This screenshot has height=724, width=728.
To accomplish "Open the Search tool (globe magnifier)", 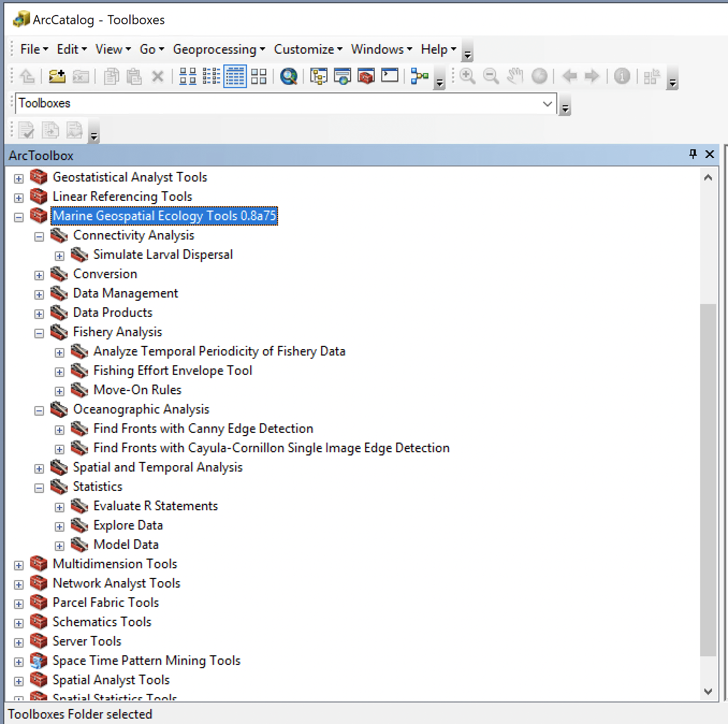I will pyautogui.click(x=289, y=76).
